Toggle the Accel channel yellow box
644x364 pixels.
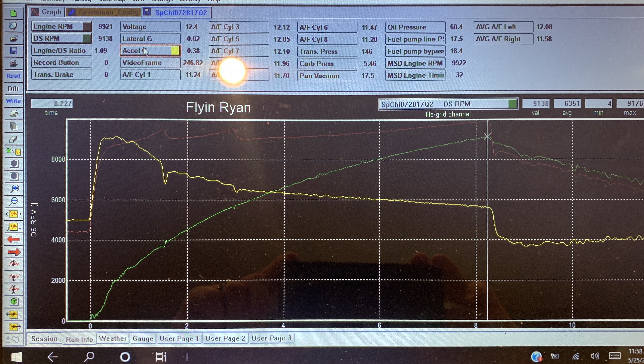pyautogui.click(x=175, y=51)
